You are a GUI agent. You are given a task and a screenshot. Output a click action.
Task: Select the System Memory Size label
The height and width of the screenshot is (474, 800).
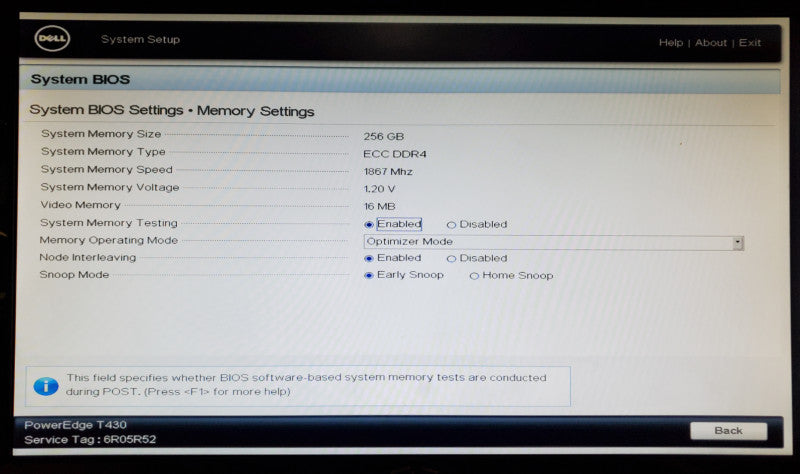pyautogui.click(x=101, y=134)
